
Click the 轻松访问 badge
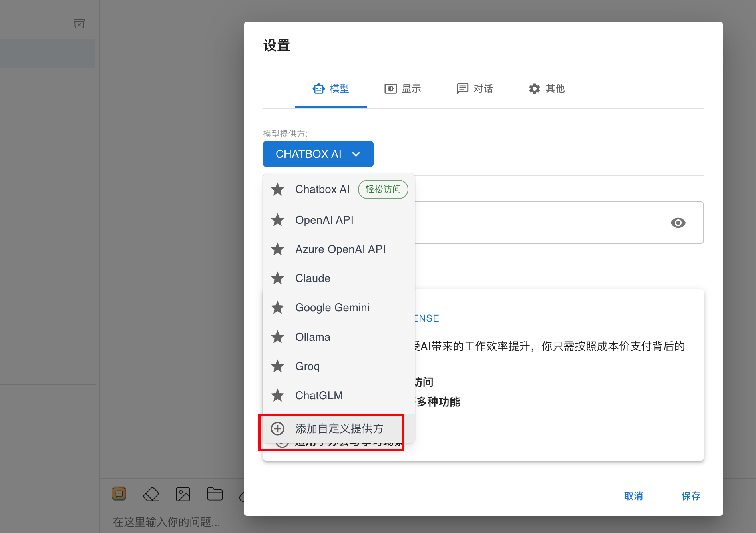[x=383, y=189]
